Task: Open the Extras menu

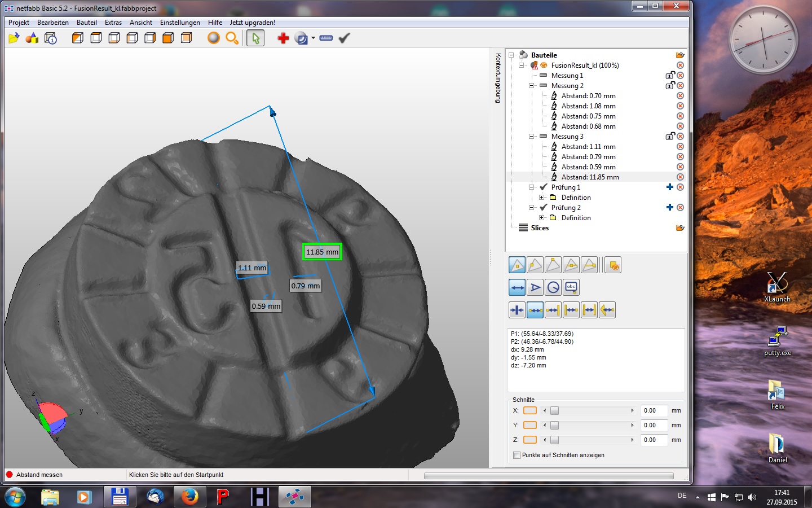Action: coord(113,23)
